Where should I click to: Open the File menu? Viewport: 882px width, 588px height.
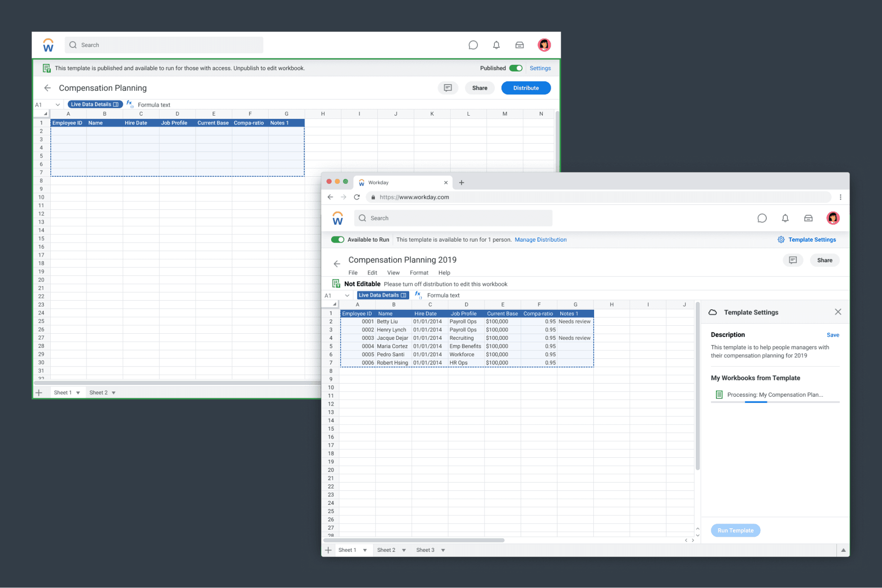(x=353, y=273)
